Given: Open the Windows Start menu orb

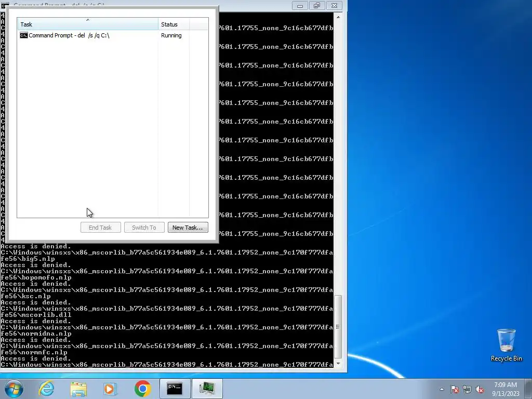Looking at the screenshot, I should click(x=14, y=389).
